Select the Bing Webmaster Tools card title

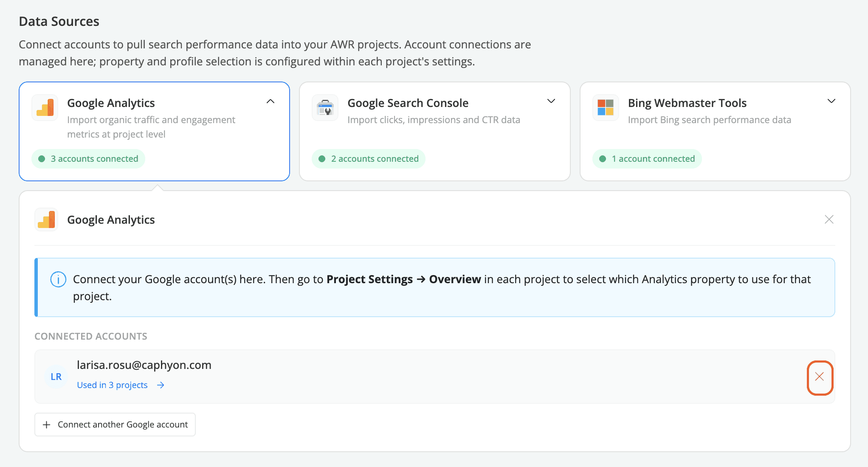pos(687,103)
